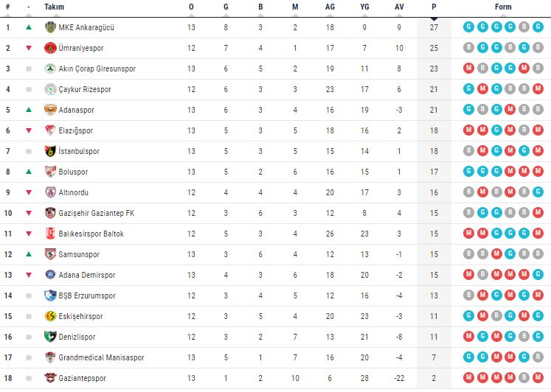Click the Takım column header

[x=54, y=7]
